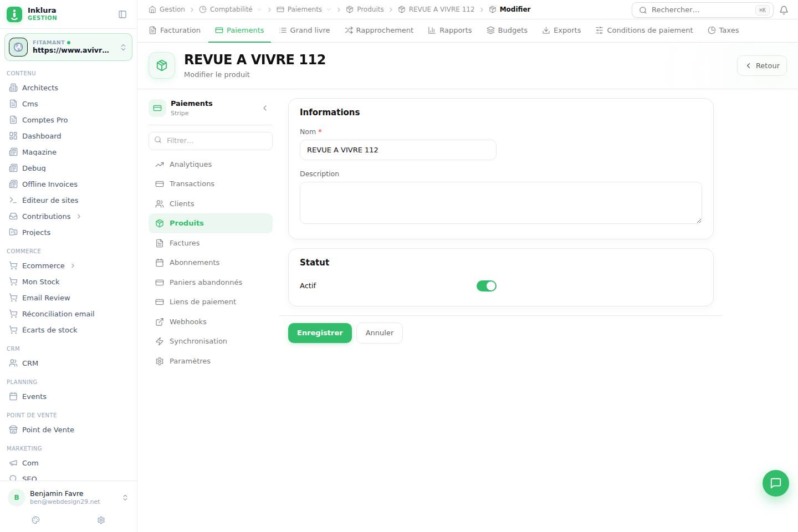Open the Benjamin Favre user menu
This screenshot has height=532, width=798.
tap(69, 497)
